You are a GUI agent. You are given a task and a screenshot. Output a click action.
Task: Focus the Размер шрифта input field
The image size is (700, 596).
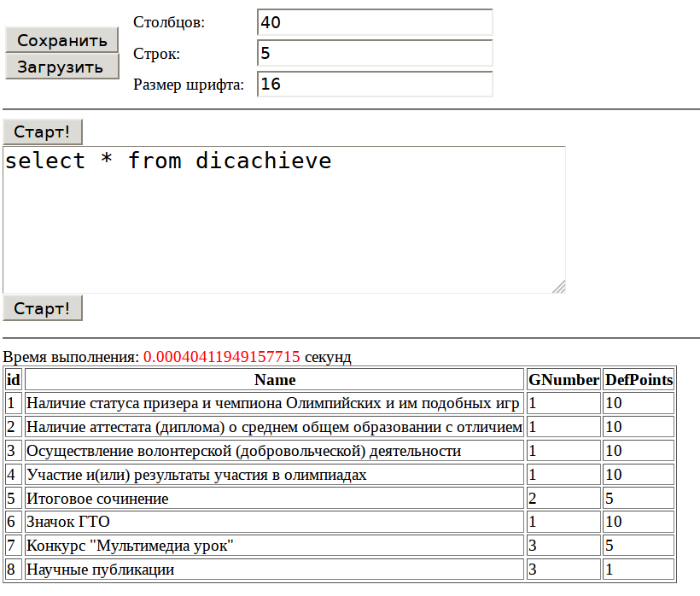pyautogui.click(x=375, y=84)
